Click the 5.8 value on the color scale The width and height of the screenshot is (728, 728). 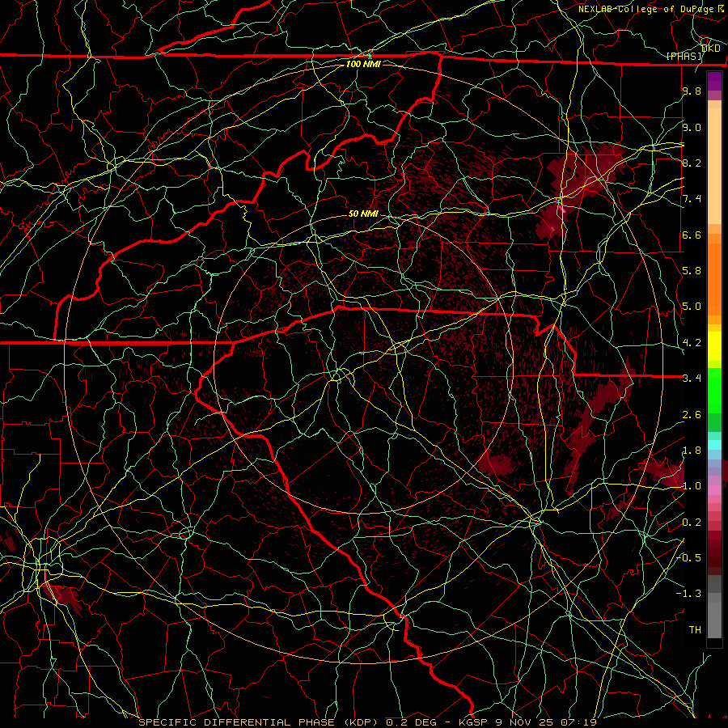point(692,271)
